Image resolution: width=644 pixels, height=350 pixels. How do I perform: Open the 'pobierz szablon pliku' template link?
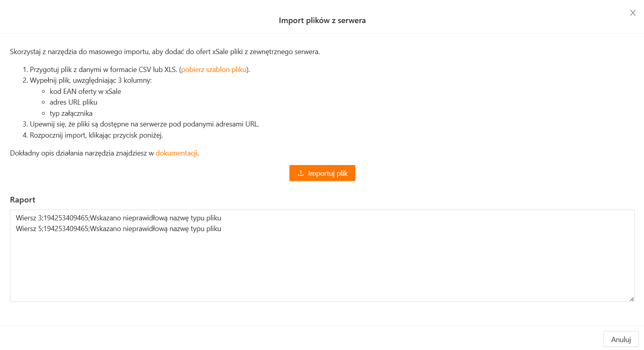[214, 70]
